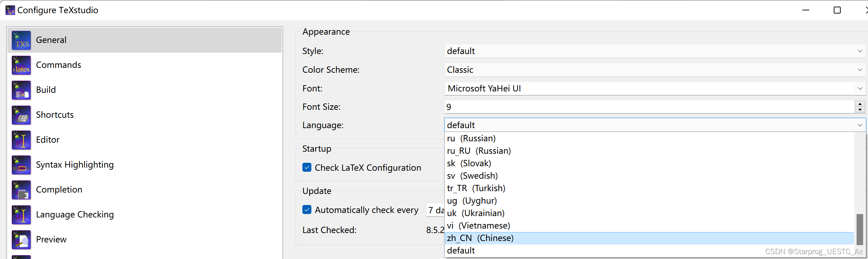Collapse the Language dropdown
The image size is (868, 259).
[655, 125]
